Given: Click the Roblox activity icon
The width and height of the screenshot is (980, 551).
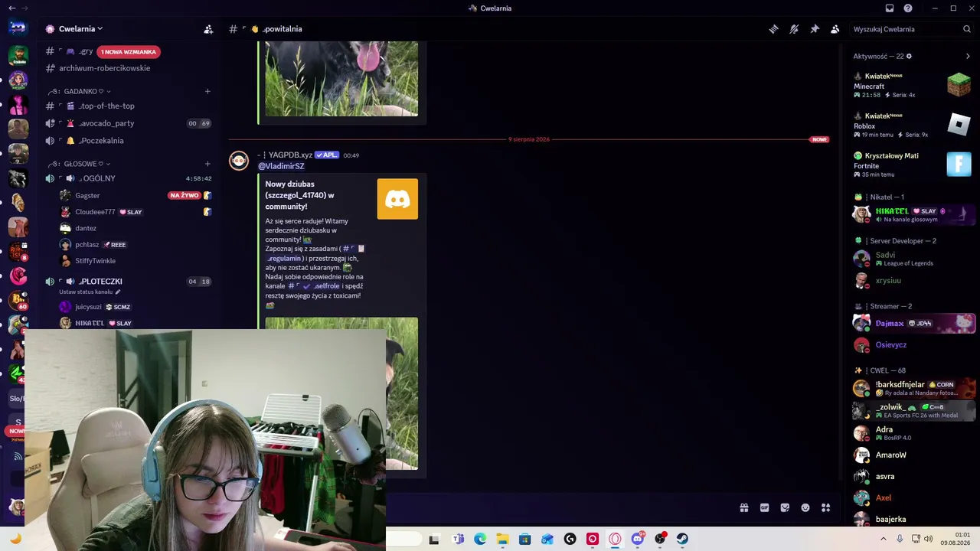Looking at the screenshot, I should pos(959,124).
